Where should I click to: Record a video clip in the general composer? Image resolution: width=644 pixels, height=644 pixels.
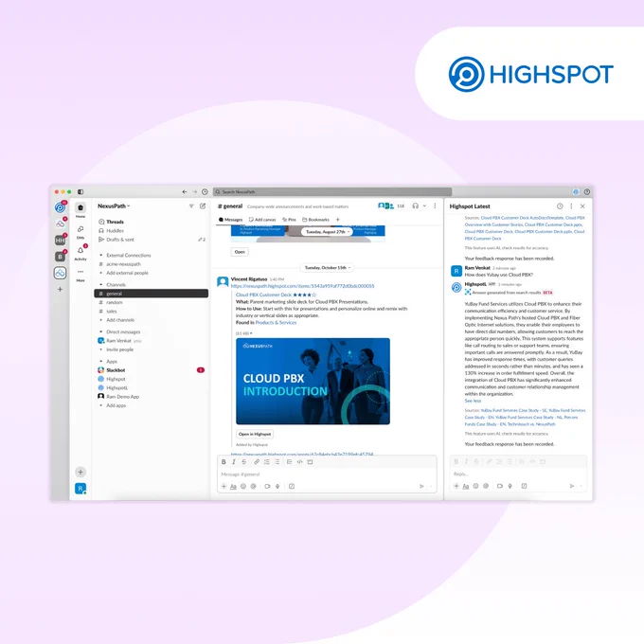pos(267,486)
